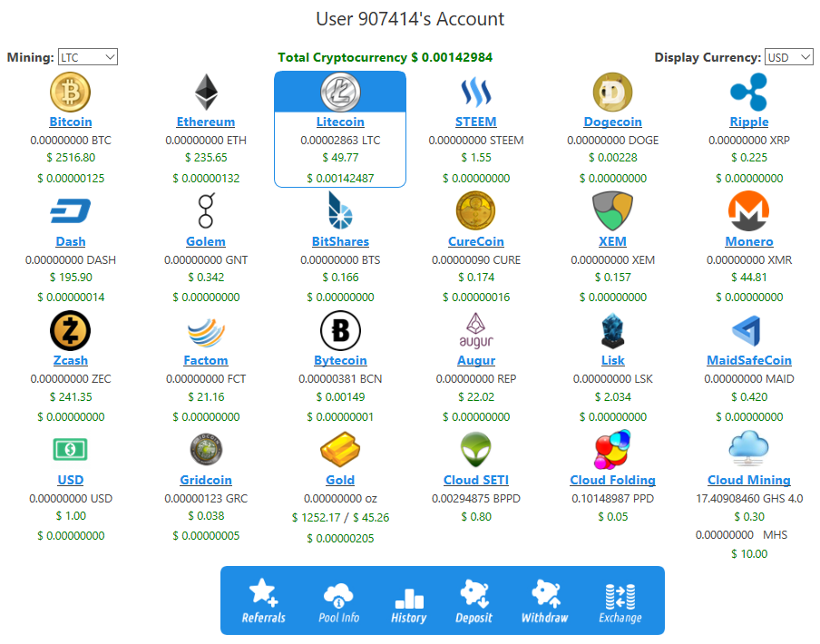Click the Monero logo icon

[x=749, y=210]
